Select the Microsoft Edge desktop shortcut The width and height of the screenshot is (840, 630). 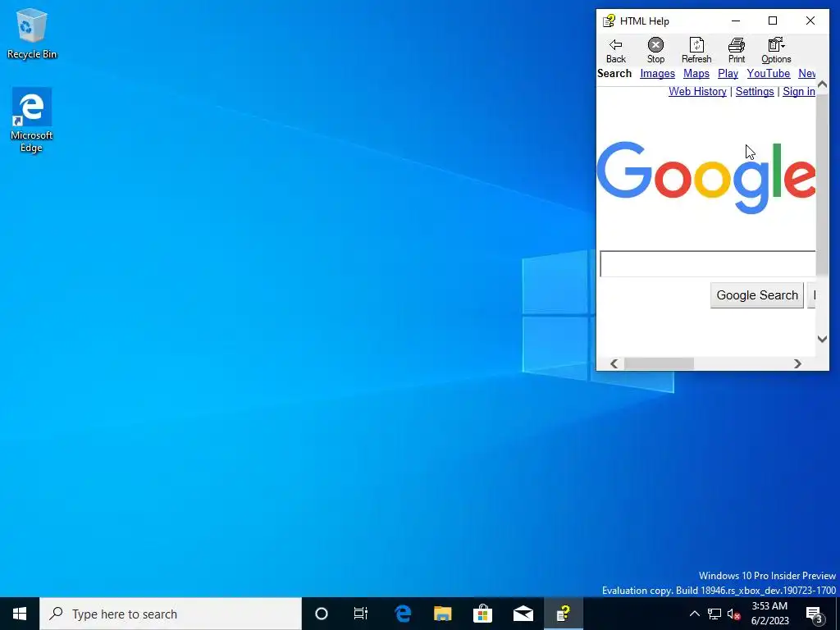[x=32, y=121]
